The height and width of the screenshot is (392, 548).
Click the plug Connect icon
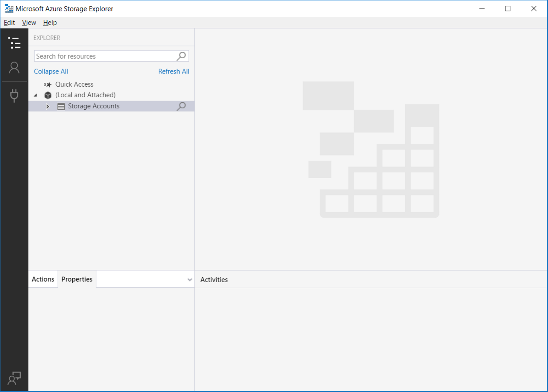(x=14, y=95)
